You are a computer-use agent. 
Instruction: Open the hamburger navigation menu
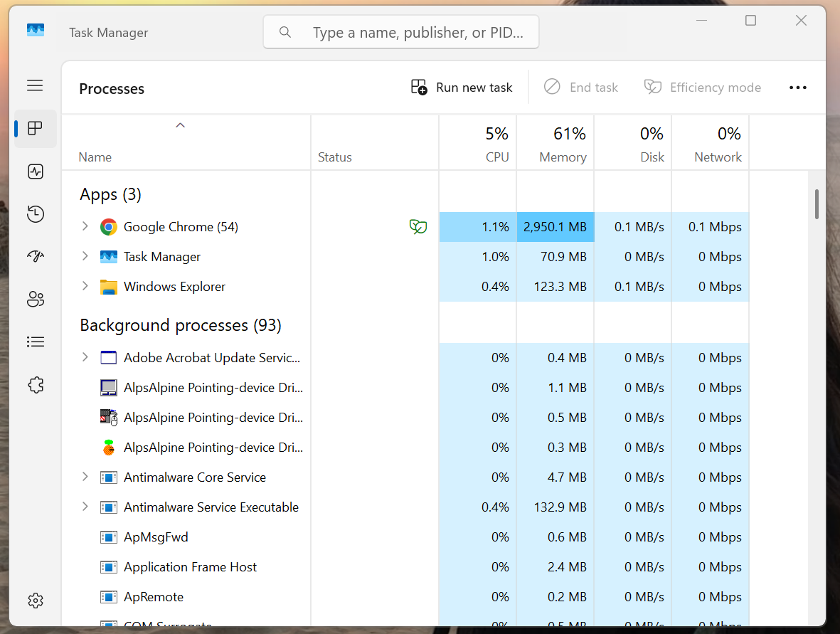click(35, 85)
